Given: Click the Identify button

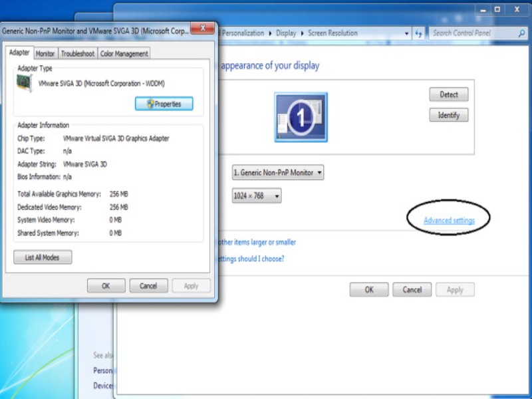Looking at the screenshot, I should coord(448,115).
